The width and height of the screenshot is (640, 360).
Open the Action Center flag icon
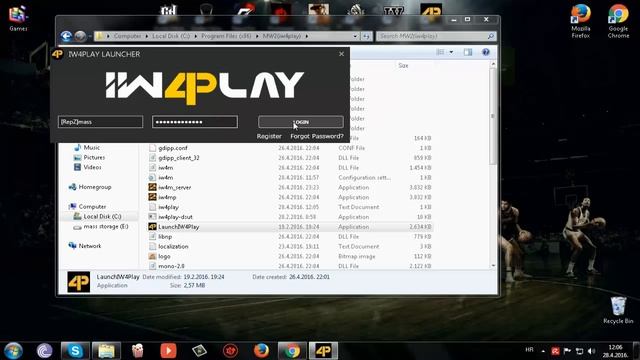(567, 351)
